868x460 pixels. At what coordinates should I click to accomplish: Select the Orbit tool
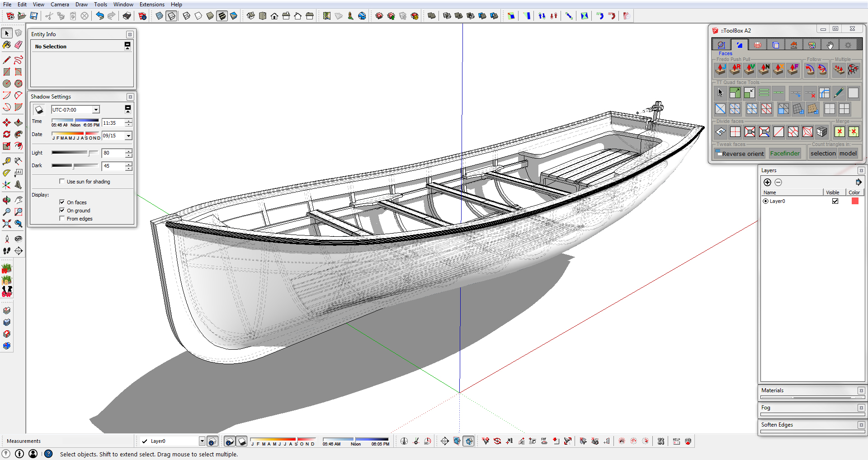point(7,200)
